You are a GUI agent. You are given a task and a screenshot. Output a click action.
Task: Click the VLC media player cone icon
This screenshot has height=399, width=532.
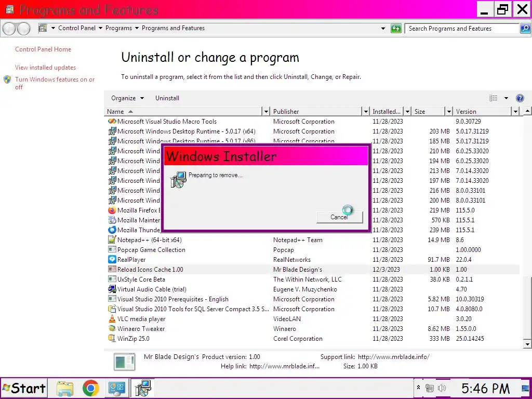pos(112,318)
